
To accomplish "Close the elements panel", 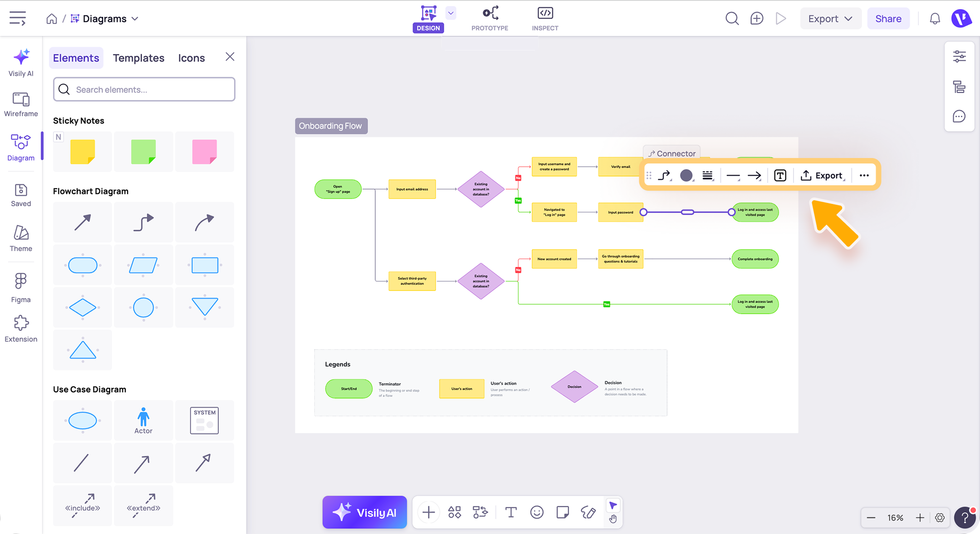I will tap(230, 57).
